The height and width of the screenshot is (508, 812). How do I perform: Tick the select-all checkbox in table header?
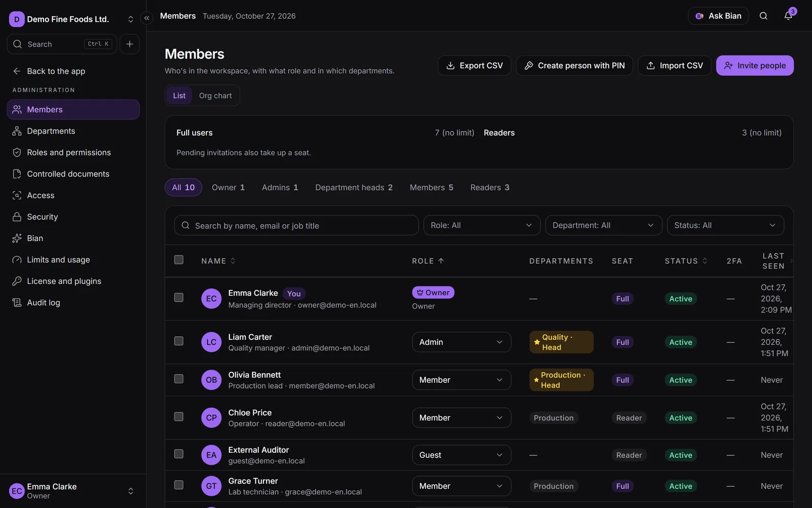click(x=179, y=260)
